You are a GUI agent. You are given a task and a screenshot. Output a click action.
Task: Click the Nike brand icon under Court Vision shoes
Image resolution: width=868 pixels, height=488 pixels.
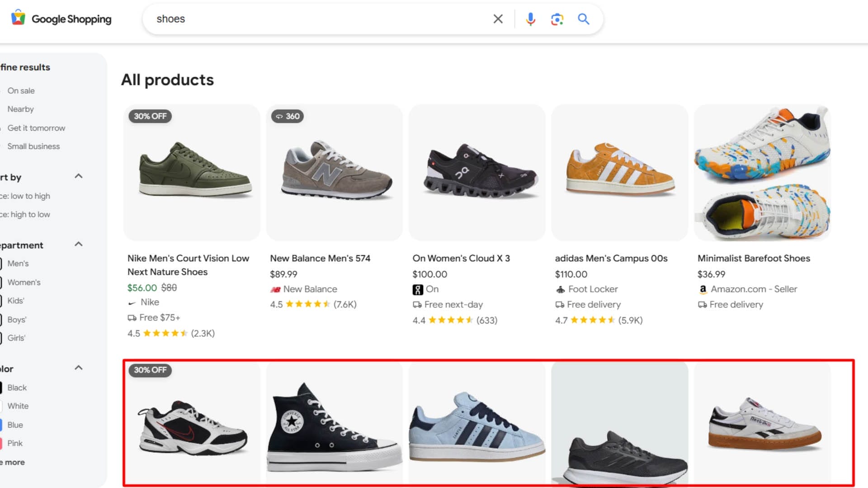[x=132, y=302]
